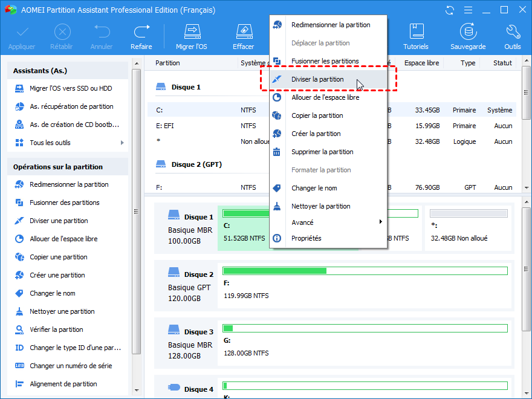Image resolution: width=532 pixels, height=399 pixels.
Task: Click the Statut column header
Action: 502,63
